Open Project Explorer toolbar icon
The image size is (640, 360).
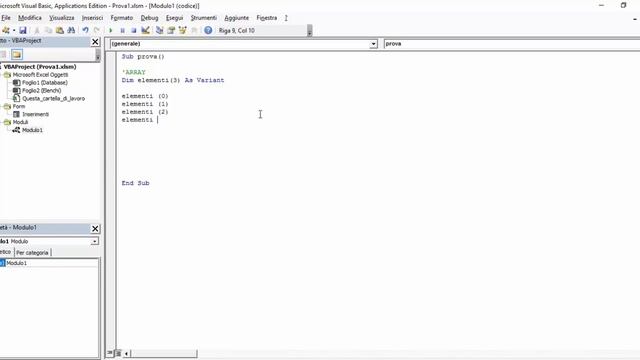tap(160, 30)
